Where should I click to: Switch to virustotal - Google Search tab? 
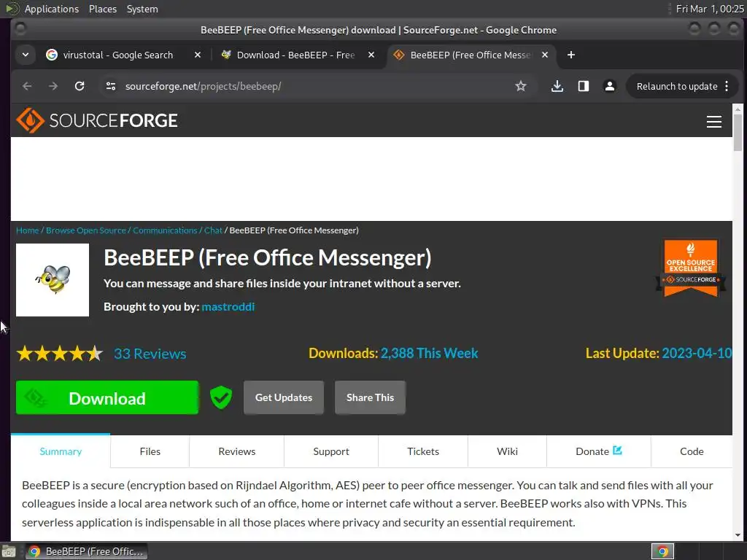(117, 55)
